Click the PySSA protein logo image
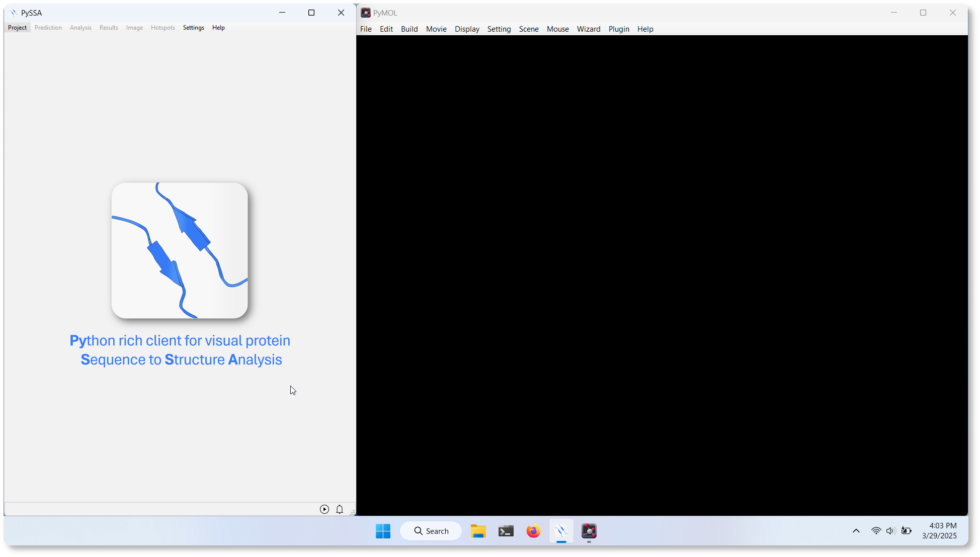The width and height of the screenshot is (980, 557). (180, 250)
